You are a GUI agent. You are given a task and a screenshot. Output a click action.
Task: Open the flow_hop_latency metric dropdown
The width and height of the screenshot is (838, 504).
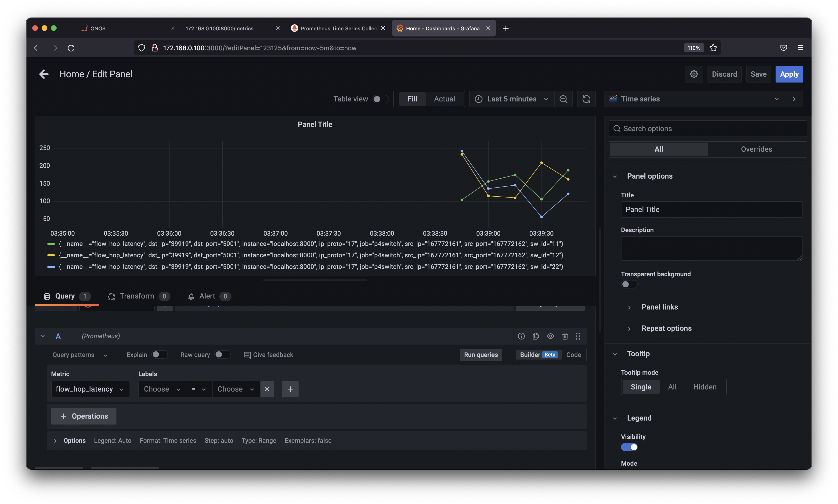90,389
